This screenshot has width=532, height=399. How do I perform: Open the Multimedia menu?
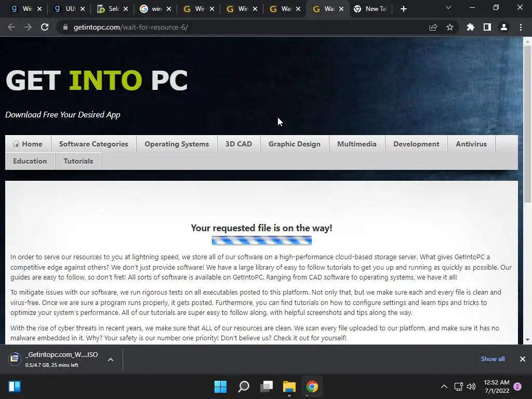coord(357,144)
